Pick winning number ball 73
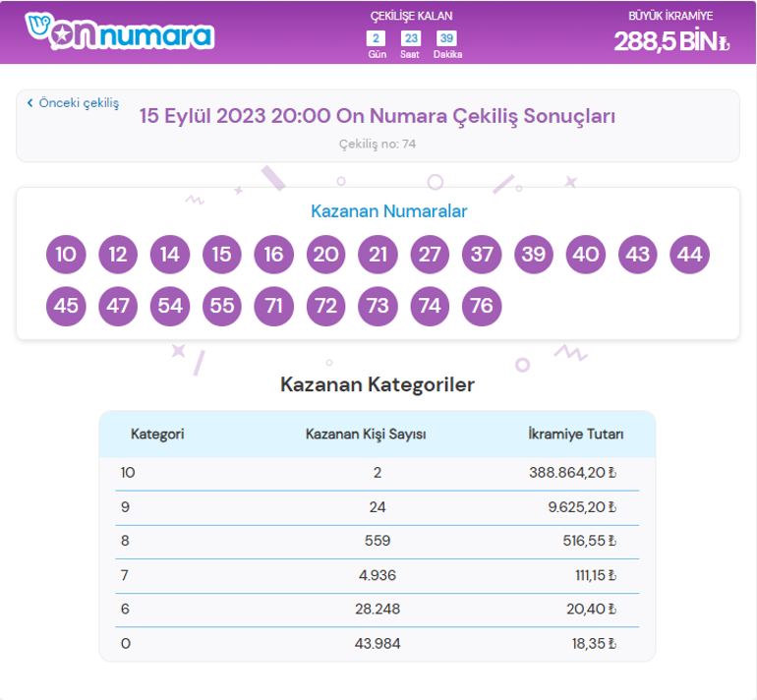Image resolution: width=757 pixels, height=700 pixels. pyautogui.click(x=378, y=306)
